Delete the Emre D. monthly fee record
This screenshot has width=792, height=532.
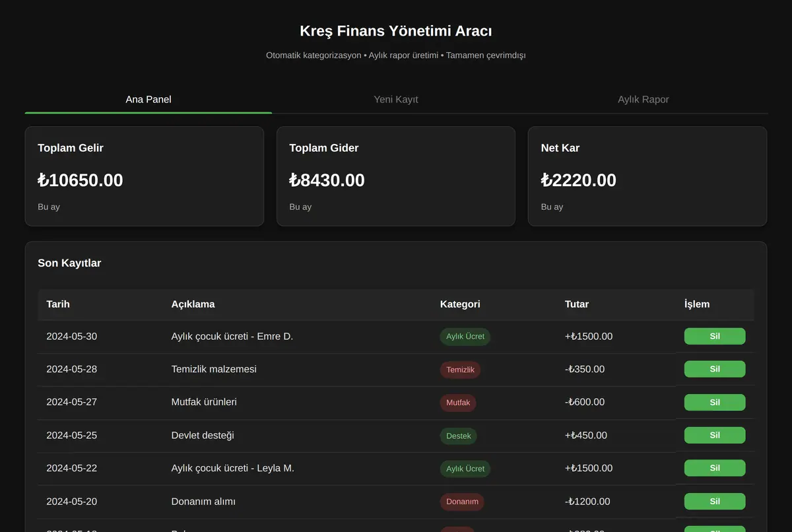pyautogui.click(x=715, y=336)
